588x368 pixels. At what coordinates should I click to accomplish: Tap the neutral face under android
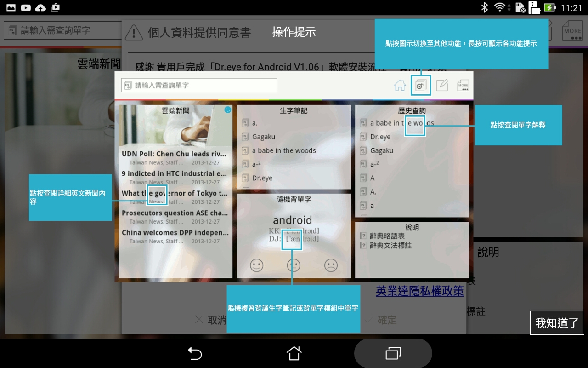[294, 265]
